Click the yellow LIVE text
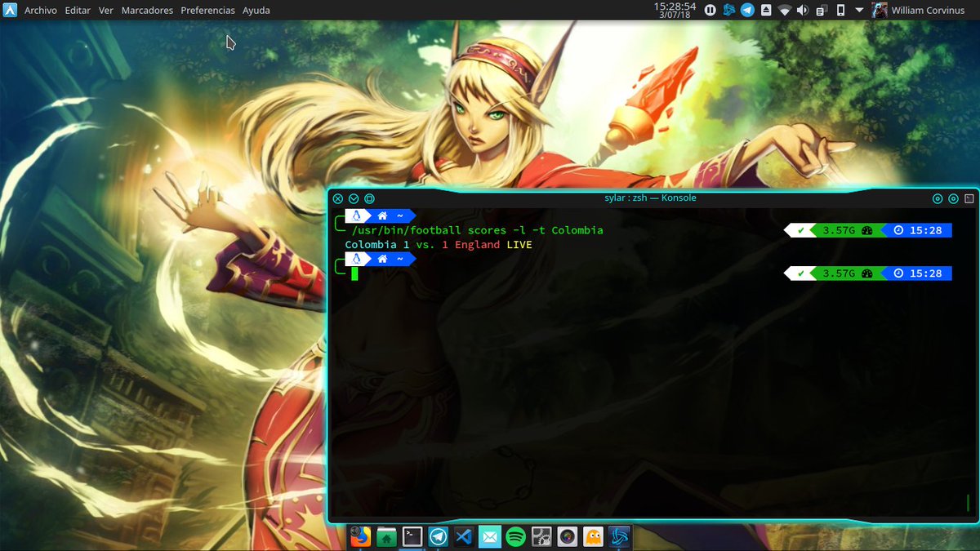Screen dimensions: 980x551 click(519, 245)
